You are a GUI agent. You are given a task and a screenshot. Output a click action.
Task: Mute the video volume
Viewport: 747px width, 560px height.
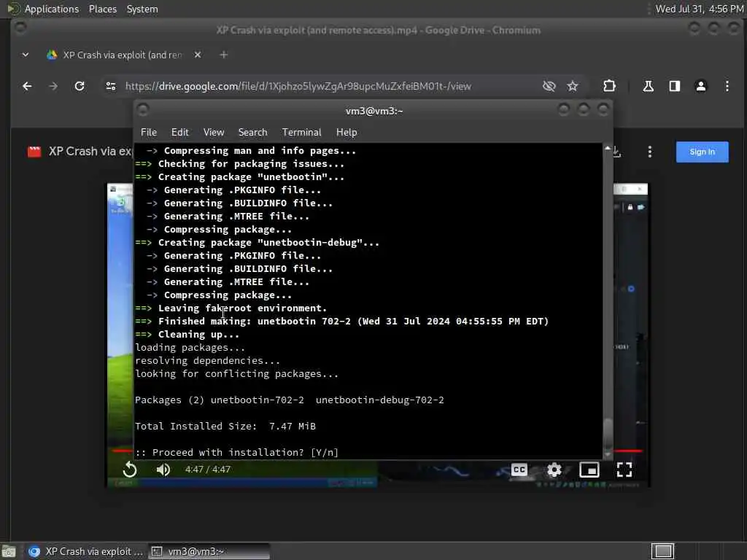click(x=163, y=470)
